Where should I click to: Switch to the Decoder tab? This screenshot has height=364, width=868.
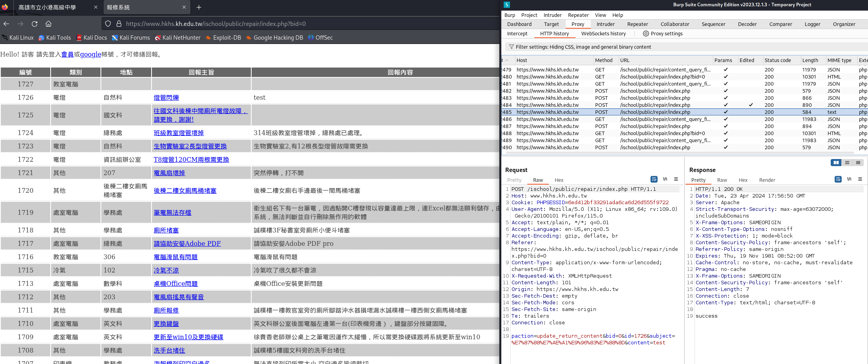click(x=747, y=24)
